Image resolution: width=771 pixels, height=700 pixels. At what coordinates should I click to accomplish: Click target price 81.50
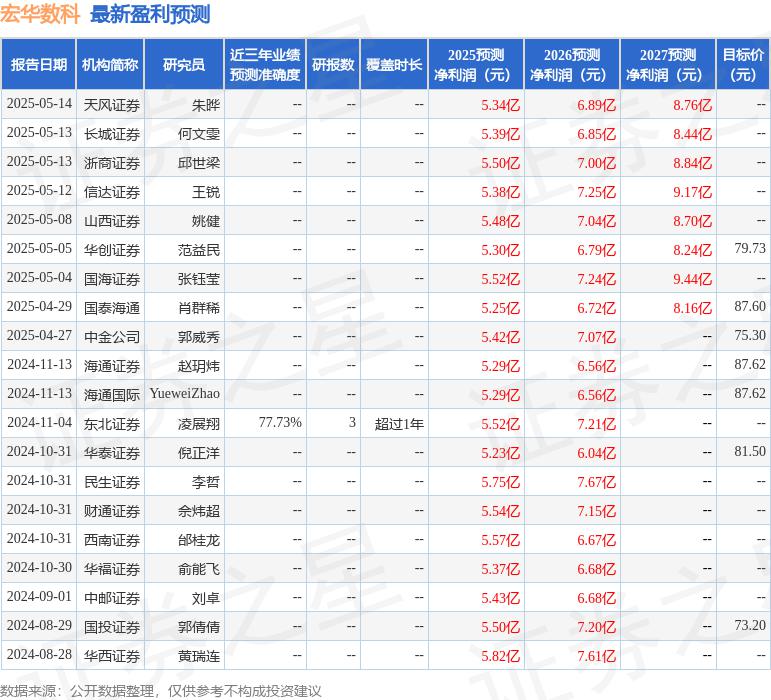click(x=750, y=451)
